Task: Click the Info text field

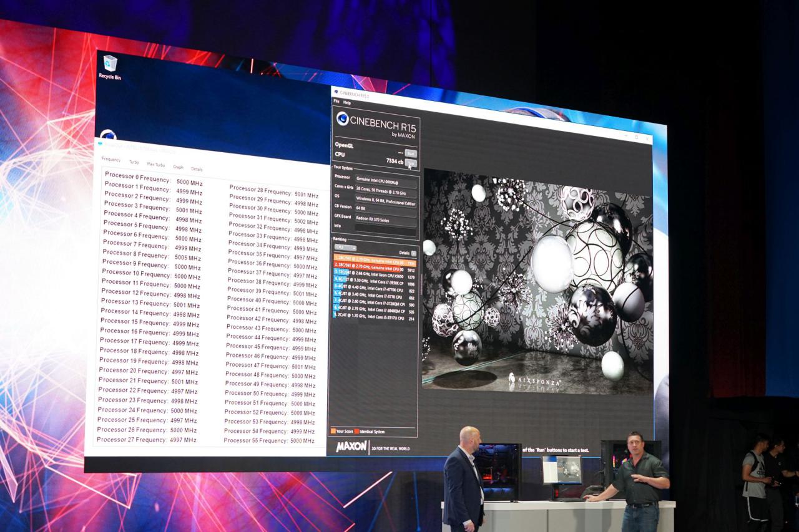Action: pyautogui.click(x=385, y=230)
